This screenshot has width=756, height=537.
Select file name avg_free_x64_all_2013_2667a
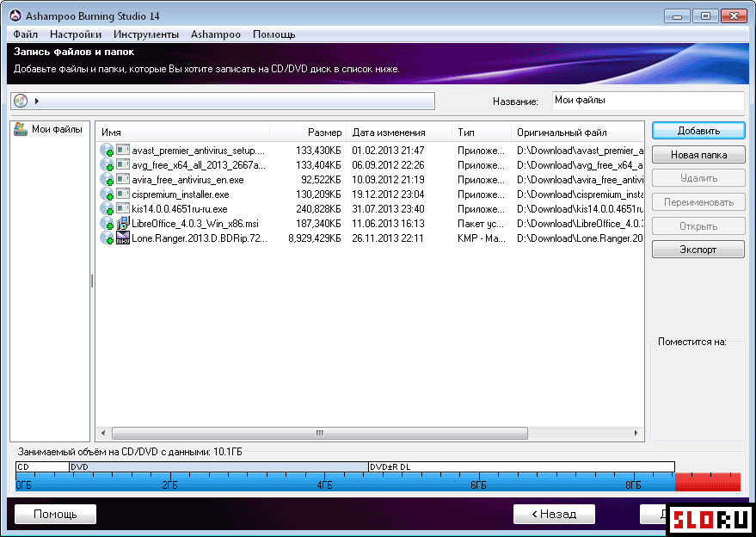pyautogui.click(x=198, y=165)
